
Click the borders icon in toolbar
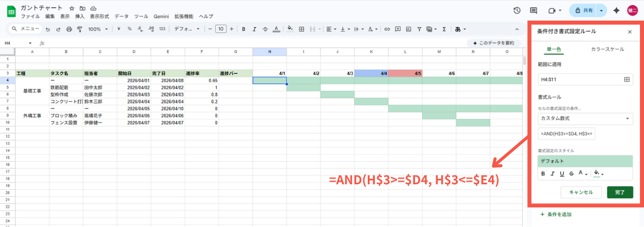(x=301, y=29)
